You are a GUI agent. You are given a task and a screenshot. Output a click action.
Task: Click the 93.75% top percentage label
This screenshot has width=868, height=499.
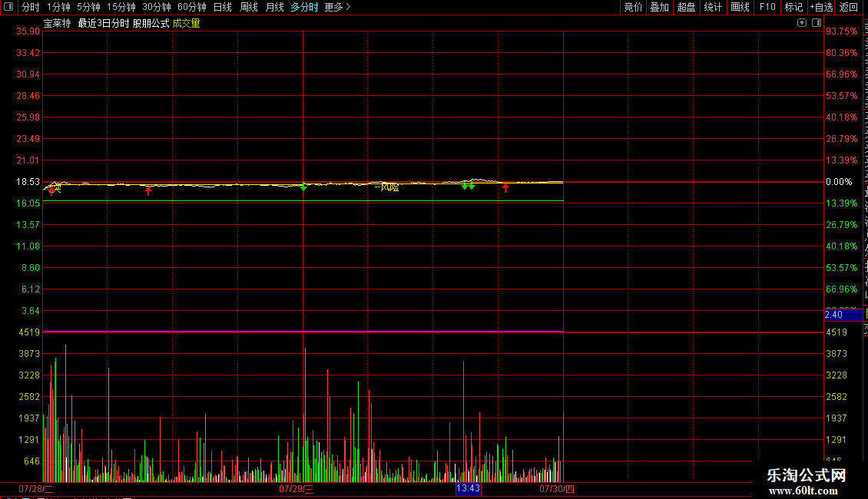[x=841, y=31]
